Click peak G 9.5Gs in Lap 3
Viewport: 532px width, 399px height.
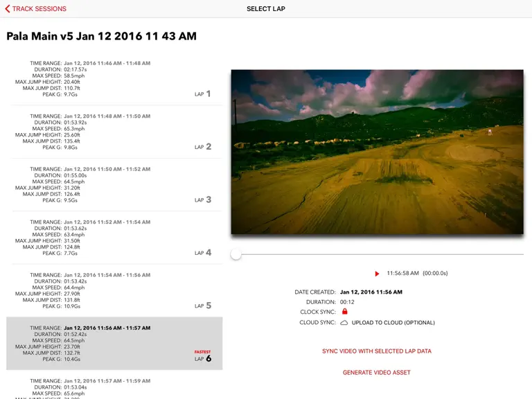[71, 200]
